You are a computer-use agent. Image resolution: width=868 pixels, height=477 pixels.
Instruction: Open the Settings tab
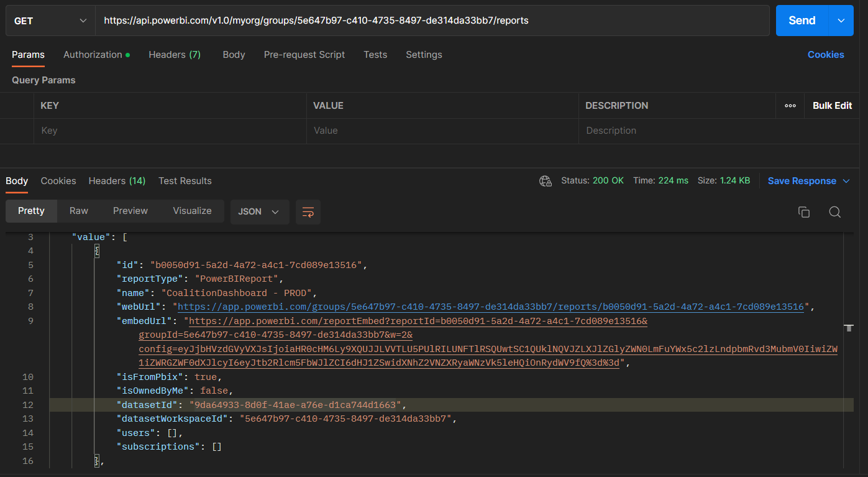point(424,55)
